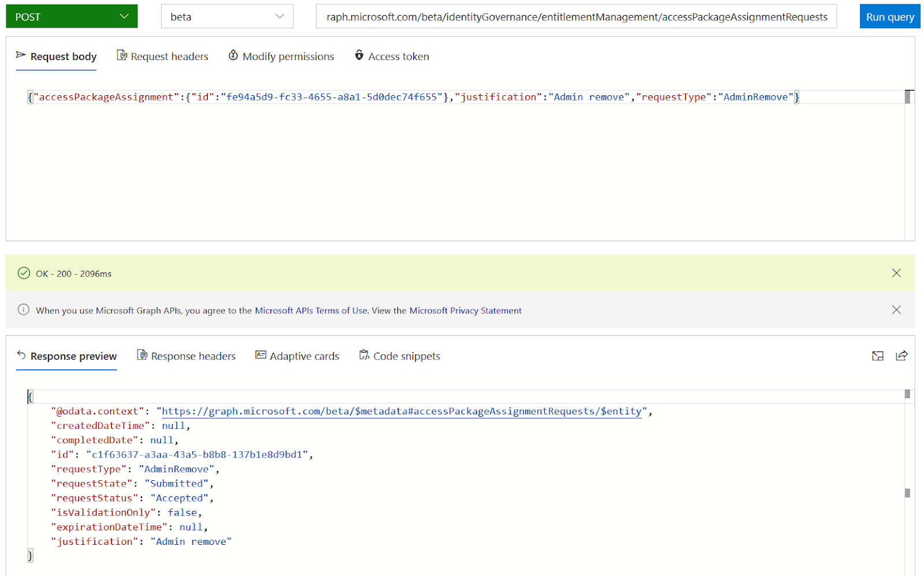This screenshot has width=924, height=576.
Task: Expand the response preview to full screen
Action: [877, 356]
